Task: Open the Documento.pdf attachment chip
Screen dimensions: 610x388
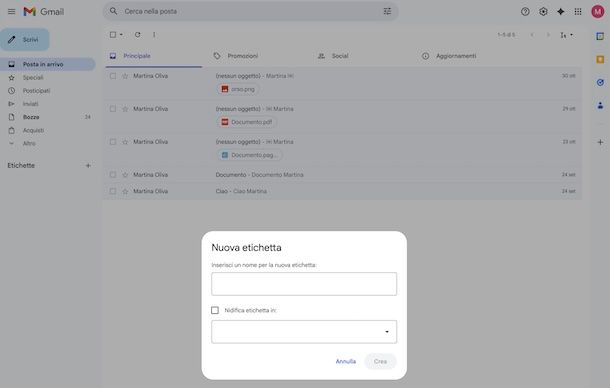Action: (x=247, y=122)
